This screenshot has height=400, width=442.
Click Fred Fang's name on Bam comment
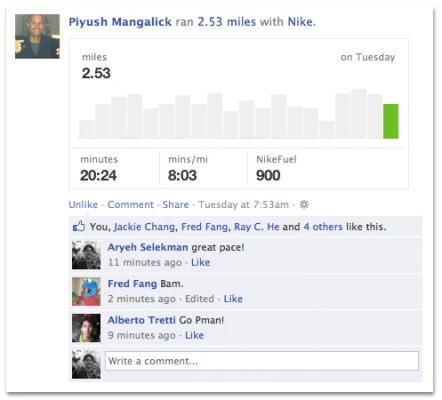click(x=132, y=284)
